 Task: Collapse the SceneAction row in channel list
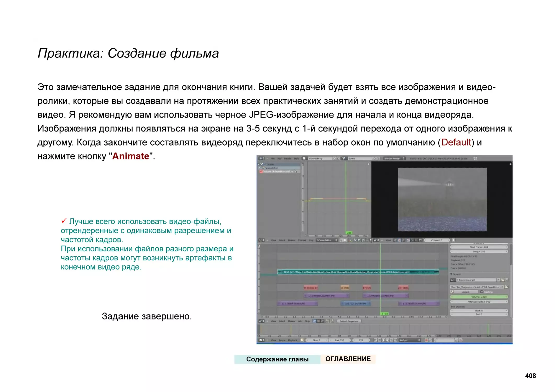(260, 168)
